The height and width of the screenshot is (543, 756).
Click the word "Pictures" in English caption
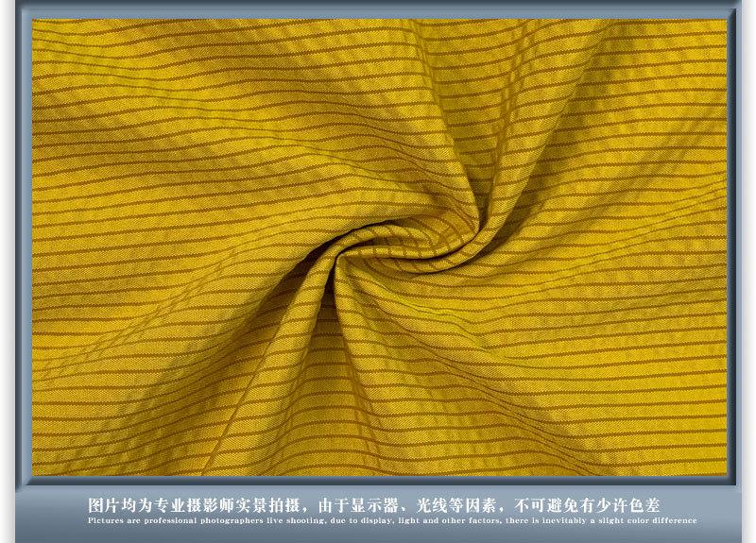pyautogui.click(x=103, y=520)
